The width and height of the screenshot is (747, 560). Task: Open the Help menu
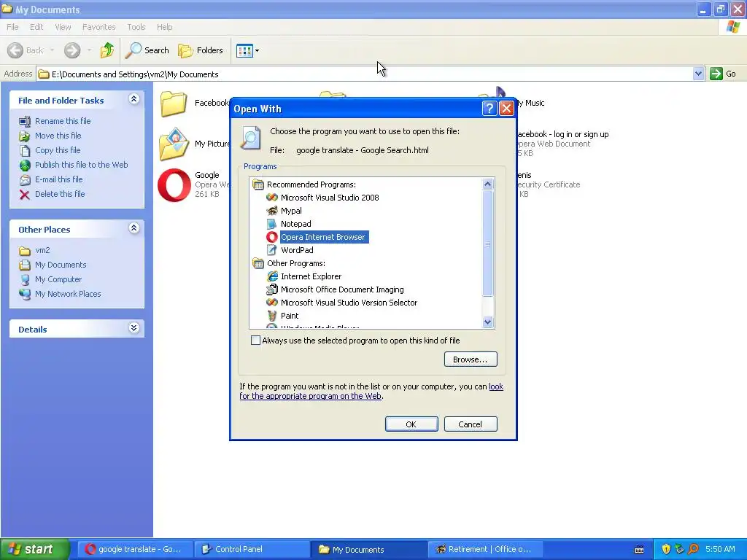(164, 27)
